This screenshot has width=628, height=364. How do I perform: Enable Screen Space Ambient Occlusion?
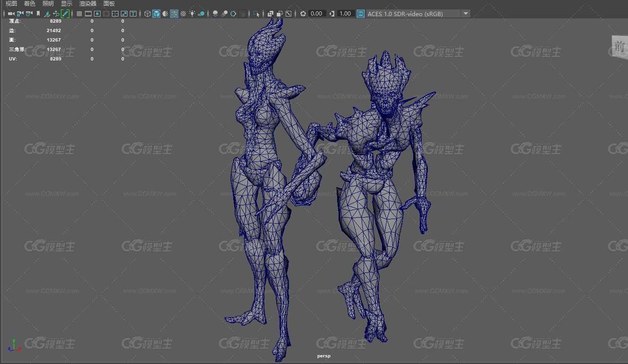(x=215, y=14)
